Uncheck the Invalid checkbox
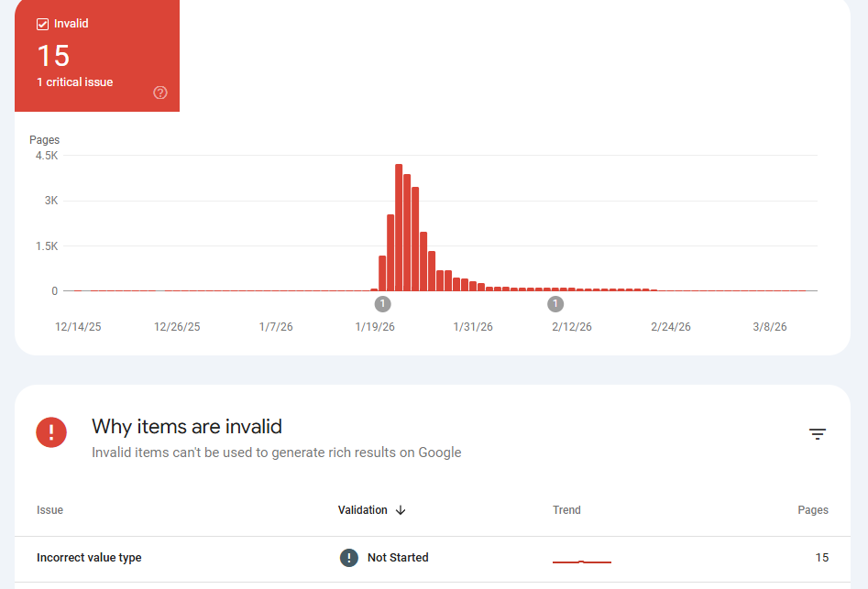This screenshot has width=868, height=589. 42,24
